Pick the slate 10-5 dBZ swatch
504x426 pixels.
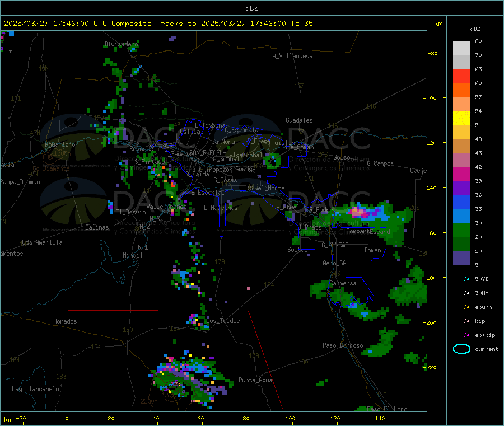point(461,258)
